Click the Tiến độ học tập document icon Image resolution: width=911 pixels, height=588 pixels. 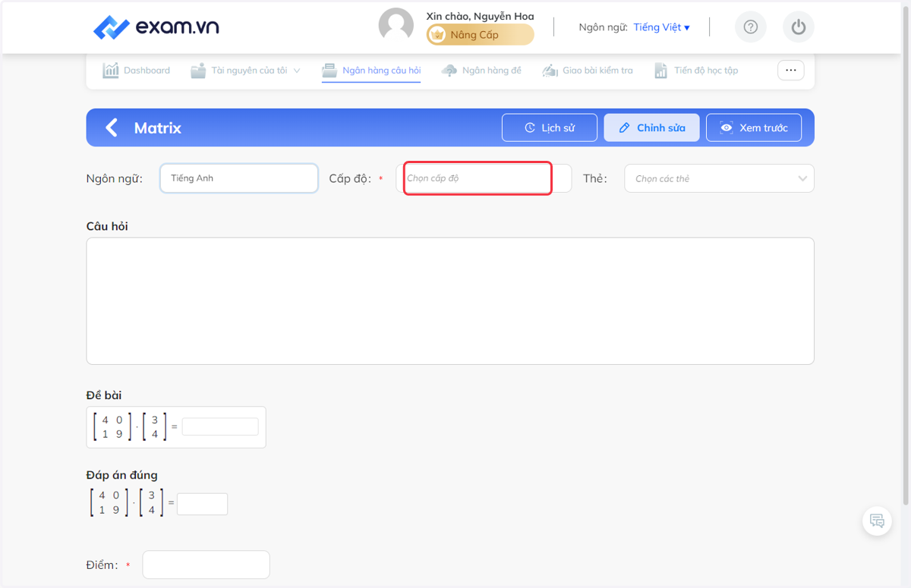coord(660,71)
